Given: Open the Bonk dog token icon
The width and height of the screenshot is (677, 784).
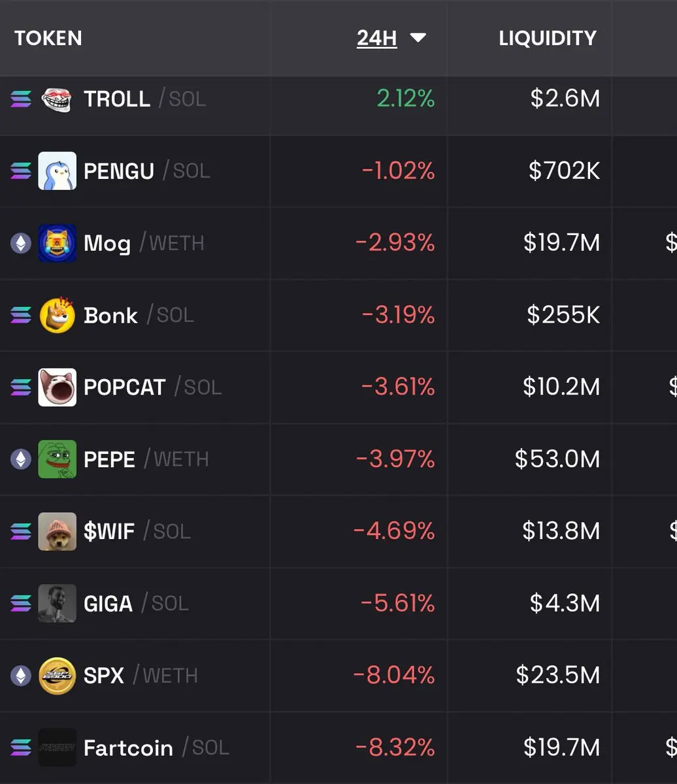Looking at the screenshot, I should (57, 315).
